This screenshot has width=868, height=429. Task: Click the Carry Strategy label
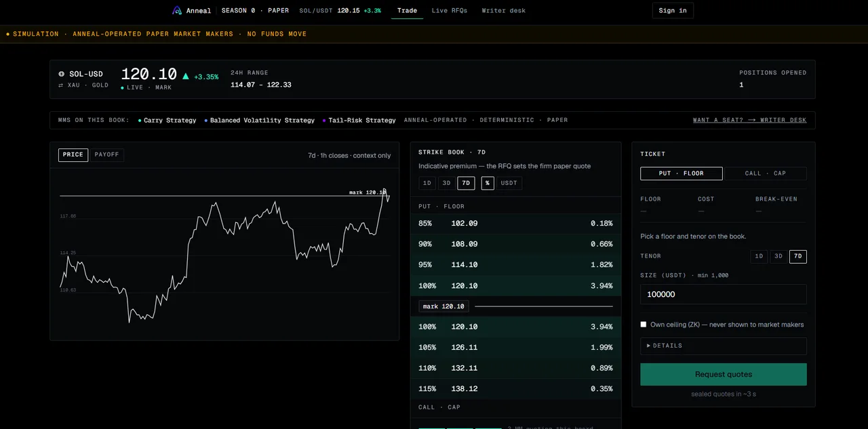coord(170,121)
